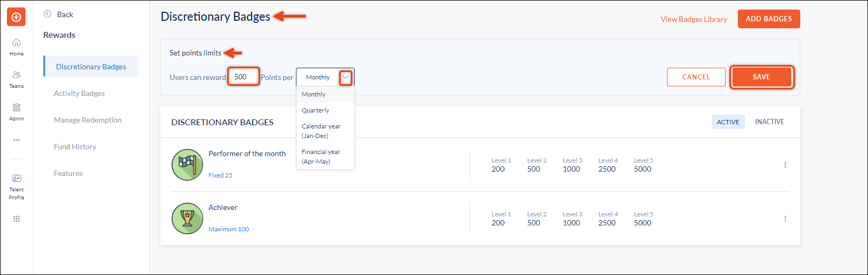
Task: Open the apps grid icon
Action: coord(17,219)
